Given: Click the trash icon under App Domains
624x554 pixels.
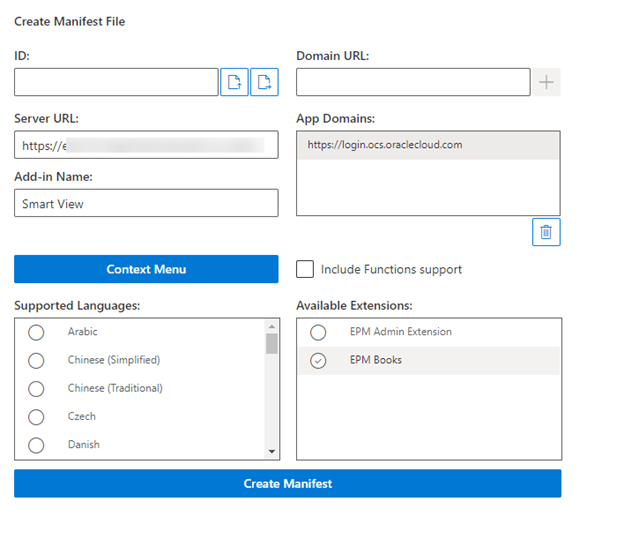Looking at the screenshot, I should 546,232.
